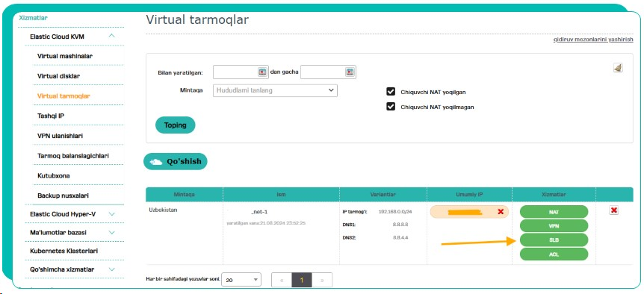Image resolution: width=644 pixels, height=294 pixels.
Task: Click the clear filters broom icon
Action: tap(618, 68)
